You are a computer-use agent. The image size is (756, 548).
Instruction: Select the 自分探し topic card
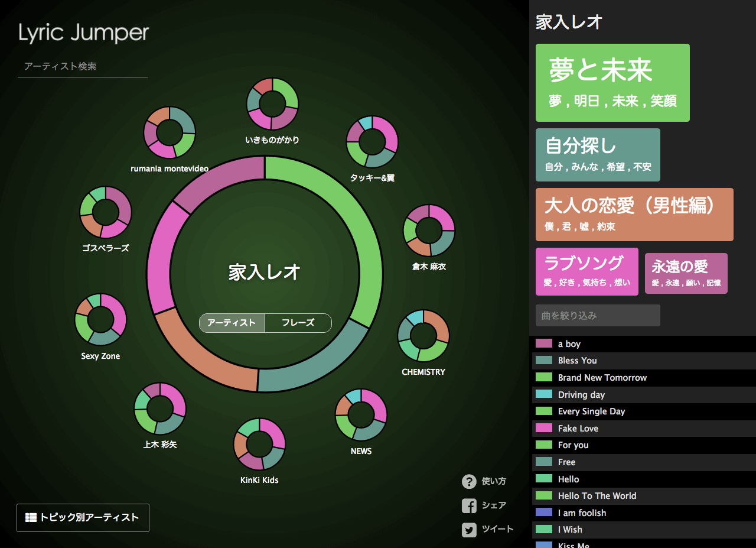pyautogui.click(x=598, y=155)
